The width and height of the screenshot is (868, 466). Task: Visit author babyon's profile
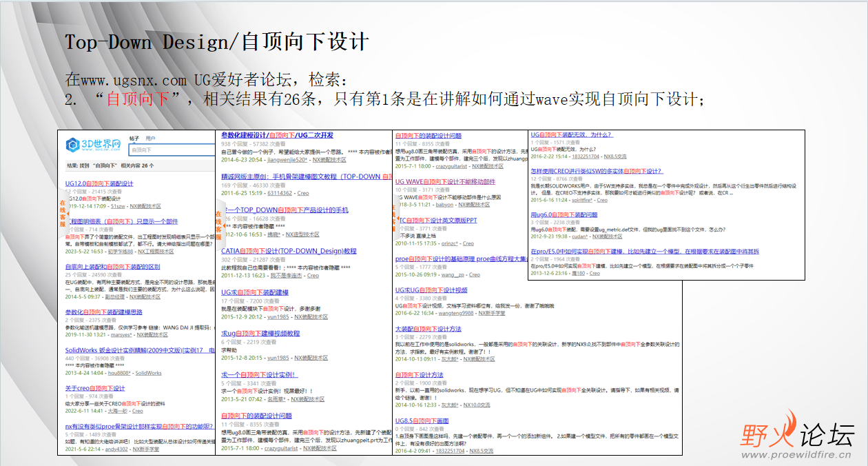pos(445,205)
